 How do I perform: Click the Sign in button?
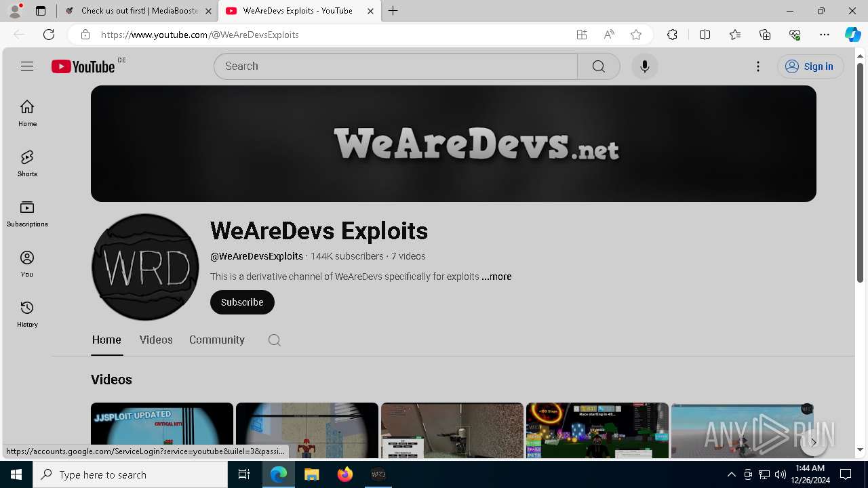click(x=810, y=66)
